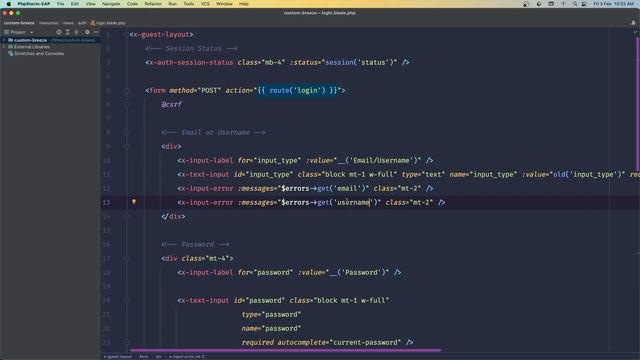The image size is (640, 360).
Task: Click the @csrf directive text
Action: (x=171, y=104)
